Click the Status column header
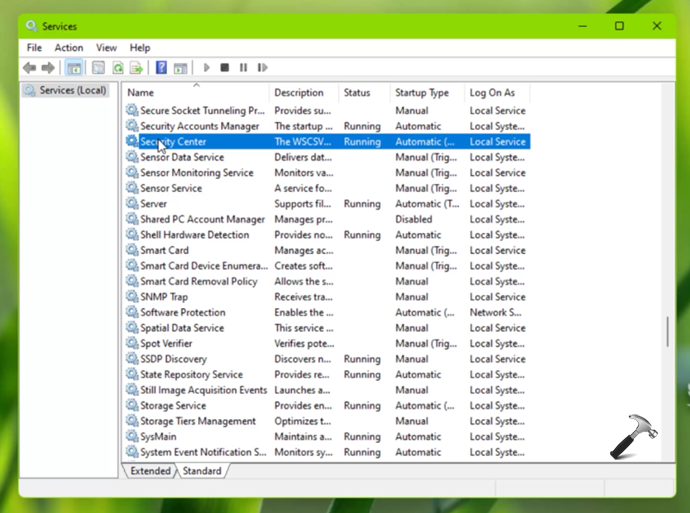Screen dimensions: 690x513 357,93
